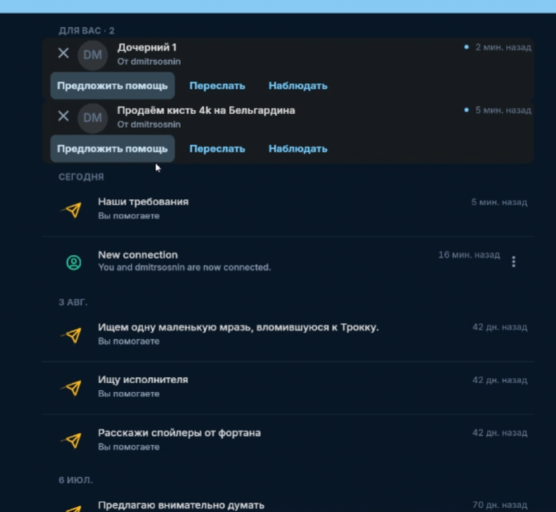This screenshot has height=512, width=556.
Task: Open the Ищу исполнителя notification
Action: click(x=288, y=387)
